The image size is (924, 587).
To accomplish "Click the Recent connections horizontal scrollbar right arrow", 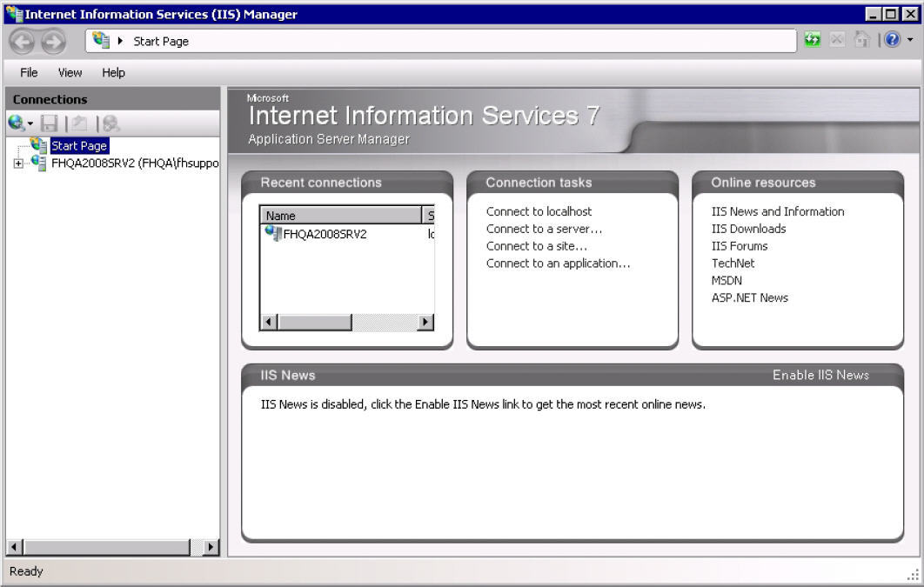I will (x=425, y=322).
